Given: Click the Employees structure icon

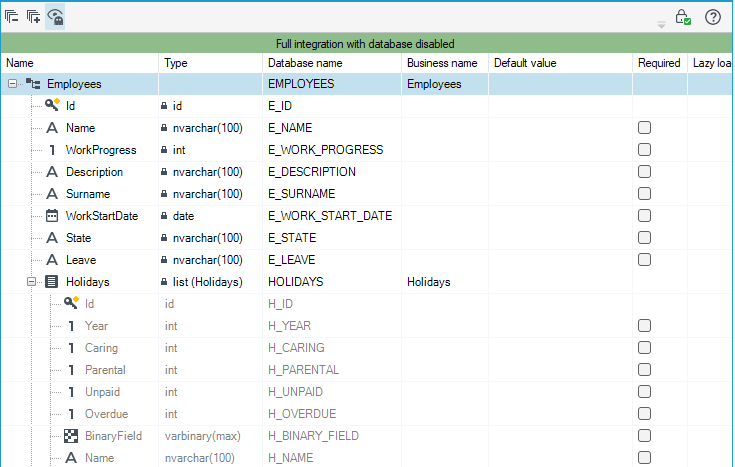Looking at the screenshot, I should [x=33, y=84].
